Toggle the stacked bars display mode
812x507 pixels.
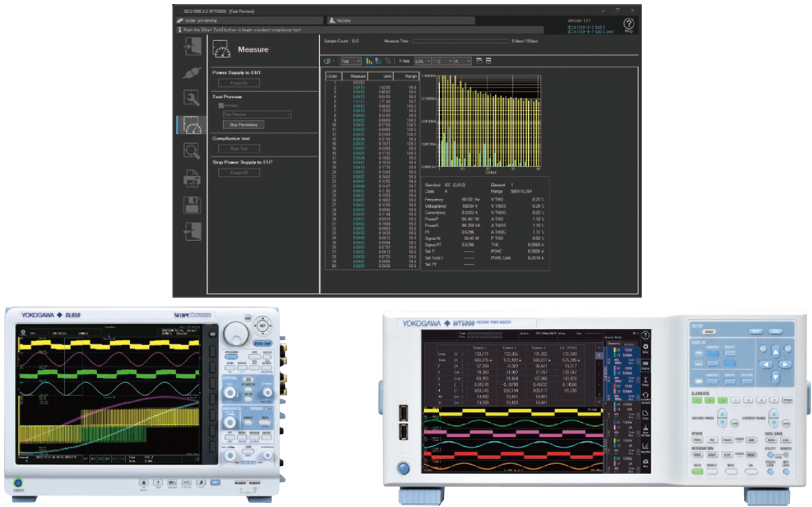point(378,61)
